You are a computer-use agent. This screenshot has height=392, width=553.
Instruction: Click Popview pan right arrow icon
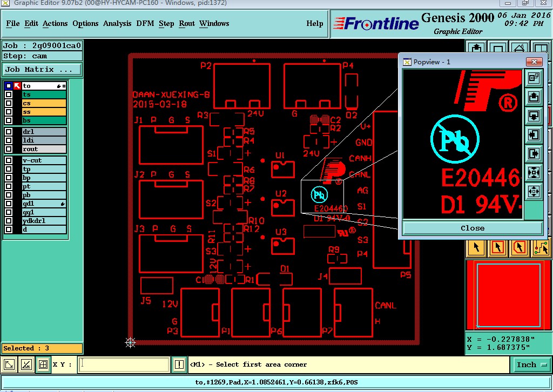pyautogui.click(x=534, y=154)
